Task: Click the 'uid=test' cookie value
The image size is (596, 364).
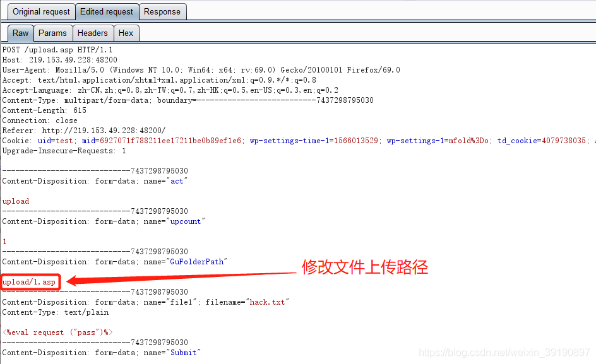Action: point(55,141)
